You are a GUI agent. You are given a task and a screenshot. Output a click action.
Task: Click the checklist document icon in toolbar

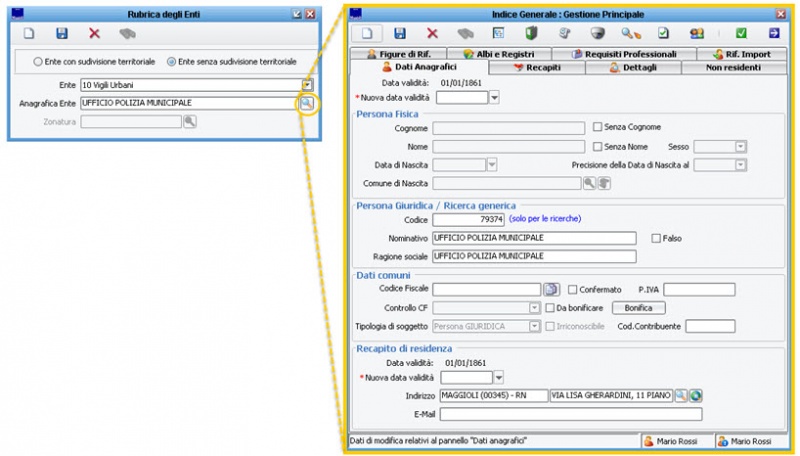coord(663,34)
